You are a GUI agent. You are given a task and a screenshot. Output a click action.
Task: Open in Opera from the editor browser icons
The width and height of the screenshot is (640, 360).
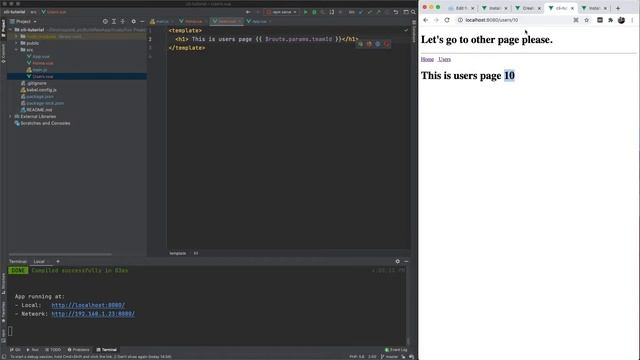(x=387, y=44)
